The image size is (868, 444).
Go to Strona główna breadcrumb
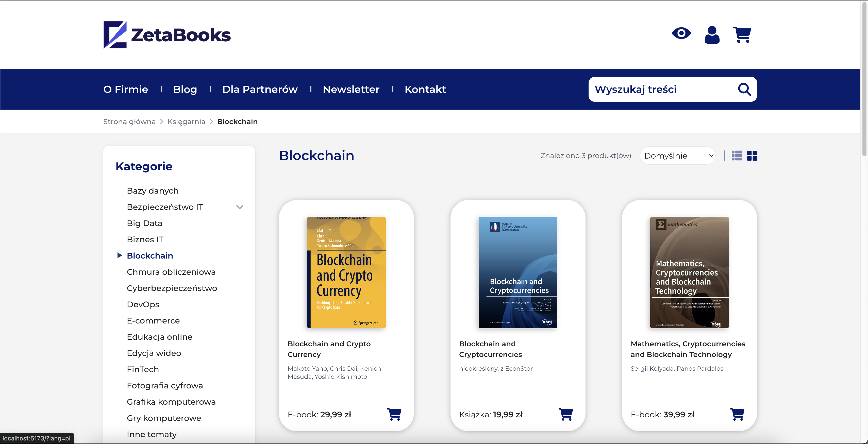[129, 122]
